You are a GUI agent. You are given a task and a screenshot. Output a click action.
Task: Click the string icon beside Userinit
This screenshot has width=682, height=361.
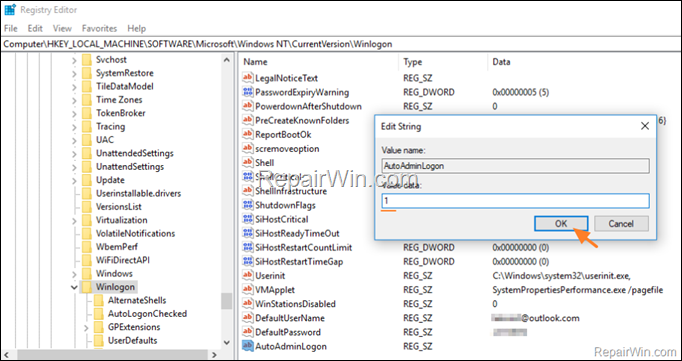(248, 276)
